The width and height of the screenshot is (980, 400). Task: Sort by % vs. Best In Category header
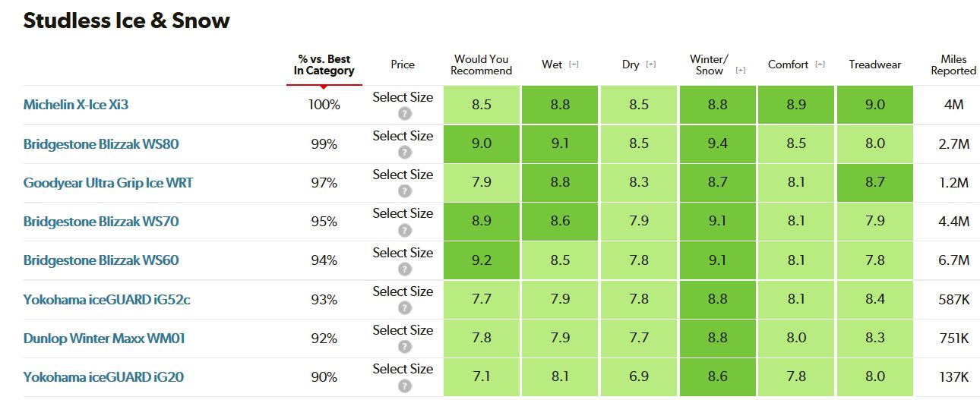324,65
